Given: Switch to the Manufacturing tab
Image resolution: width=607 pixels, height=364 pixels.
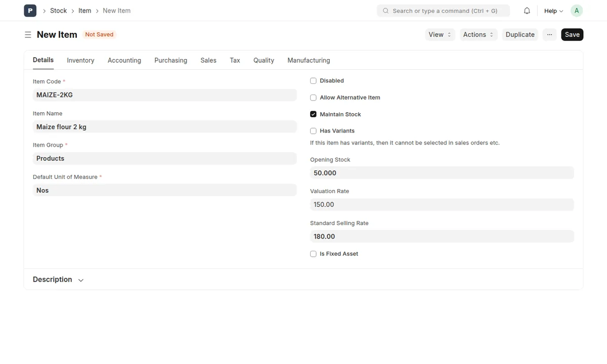Looking at the screenshot, I should point(309,60).
